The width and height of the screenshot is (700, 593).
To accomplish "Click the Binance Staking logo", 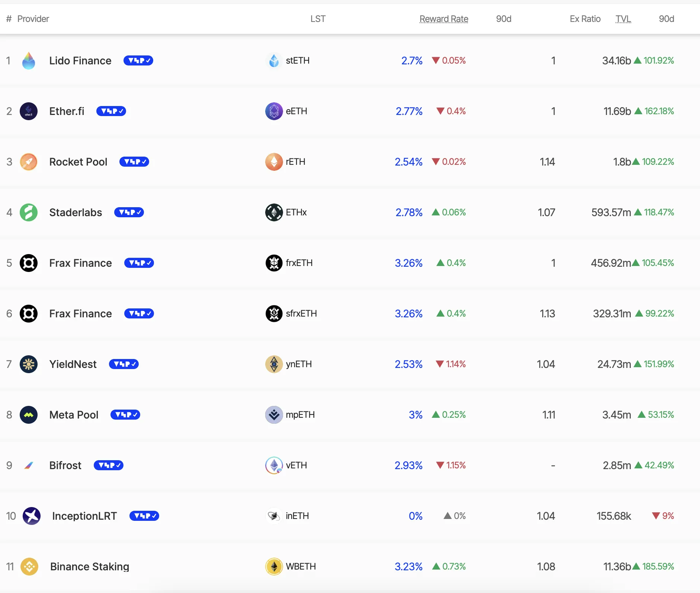I will coord(29,567).
